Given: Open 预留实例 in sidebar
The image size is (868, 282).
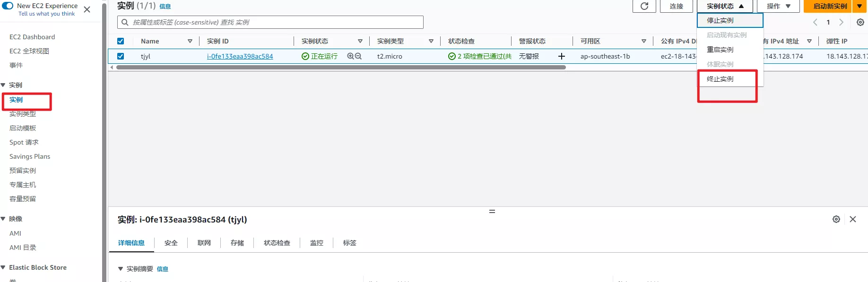Looking at the screenshot, I should tap(23, 171).
